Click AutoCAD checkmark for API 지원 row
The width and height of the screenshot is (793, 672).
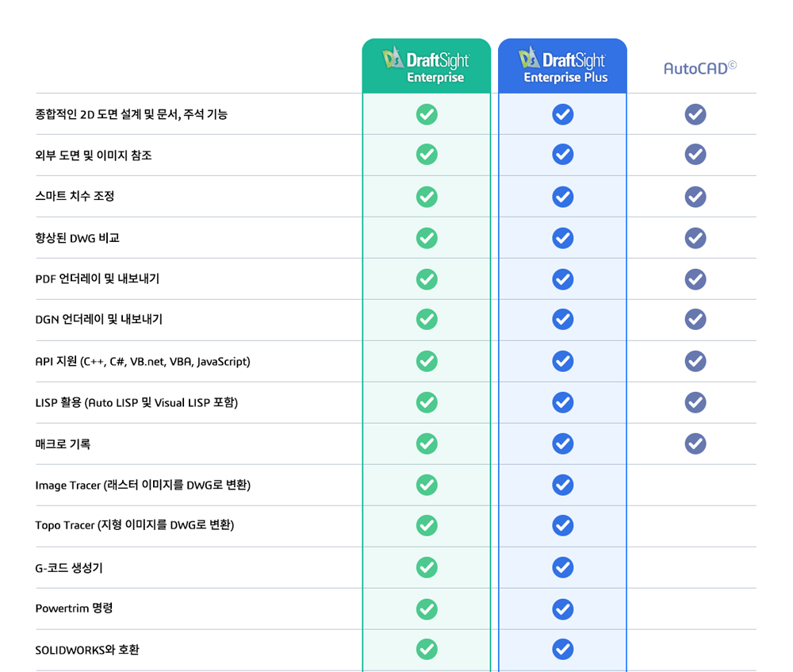[695, 361]
